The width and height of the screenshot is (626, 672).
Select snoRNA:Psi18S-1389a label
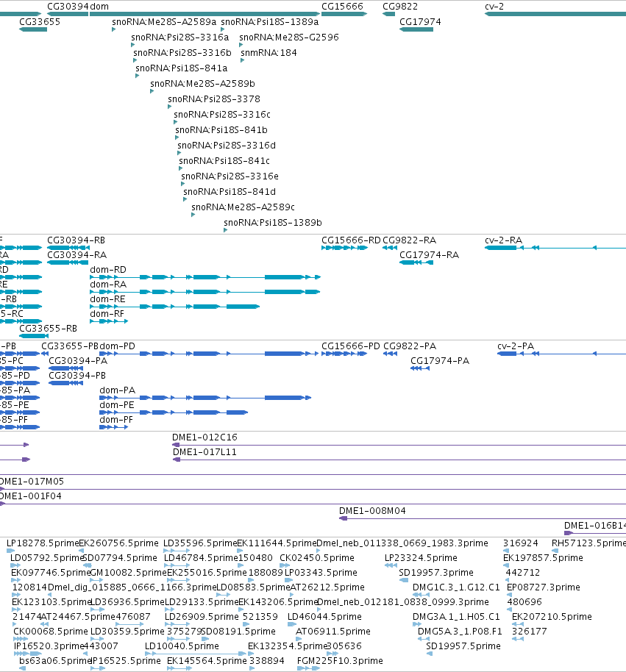(270, 22)
